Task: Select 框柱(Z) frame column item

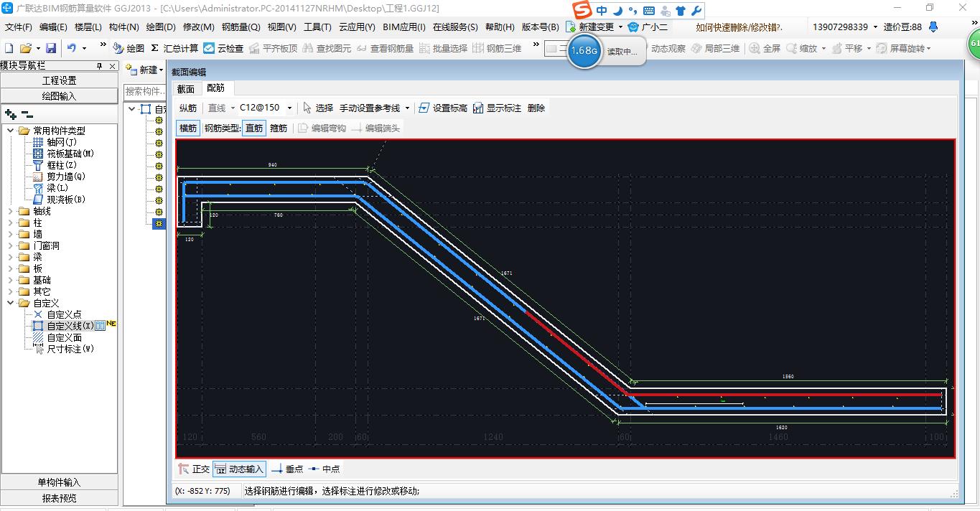Action: [55, 165]
